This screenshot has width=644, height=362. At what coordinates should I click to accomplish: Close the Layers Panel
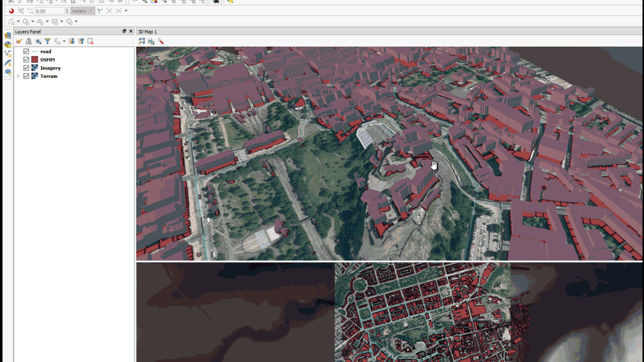[131, 31]
